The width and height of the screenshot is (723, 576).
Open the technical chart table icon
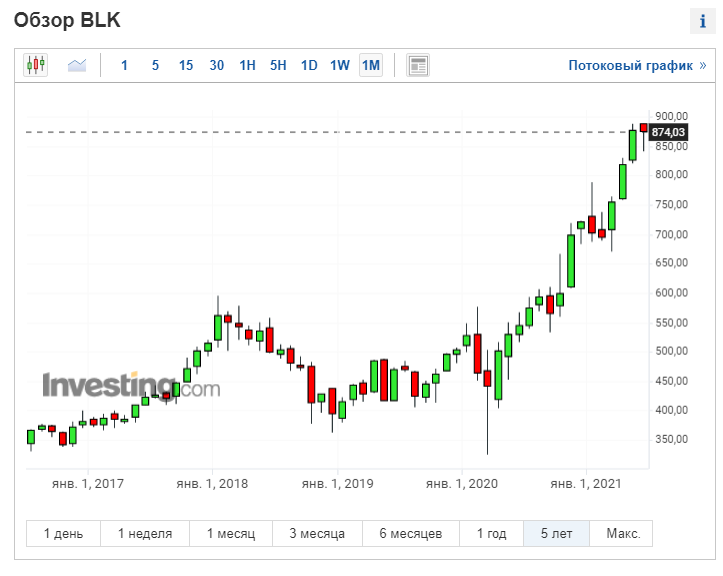coord(418,65)
